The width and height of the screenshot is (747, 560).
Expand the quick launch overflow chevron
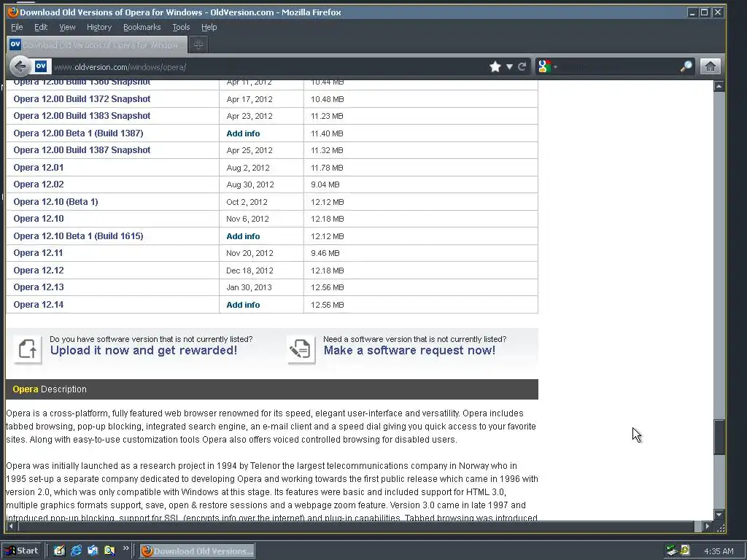coord(125,548)
